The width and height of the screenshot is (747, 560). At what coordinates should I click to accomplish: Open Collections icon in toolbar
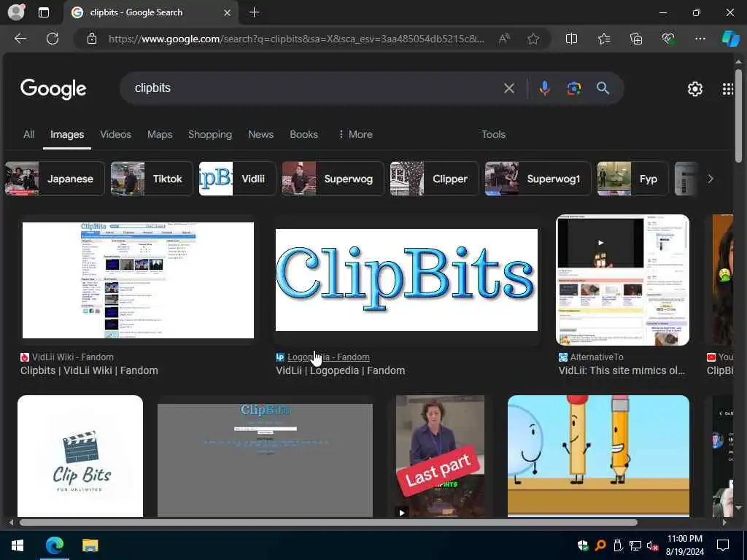[x=636, y=39]
